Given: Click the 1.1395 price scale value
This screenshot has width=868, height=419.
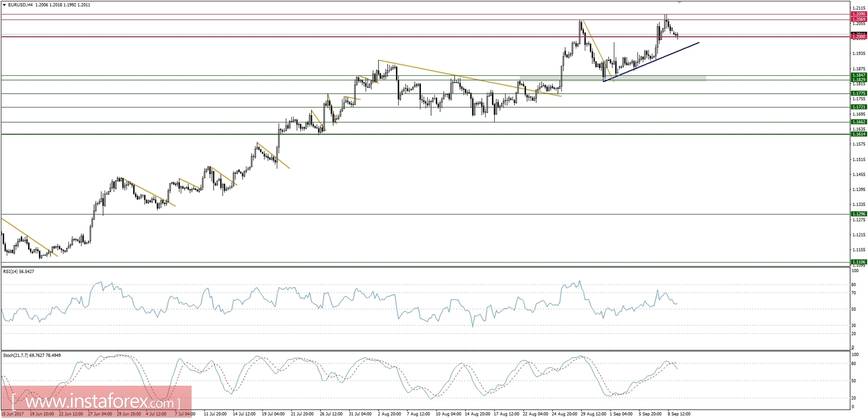Looking at the screenshot, I should coord(859,189).
